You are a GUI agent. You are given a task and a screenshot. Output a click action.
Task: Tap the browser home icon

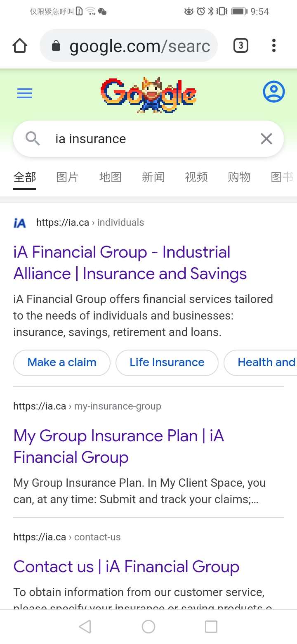(20, 46)
